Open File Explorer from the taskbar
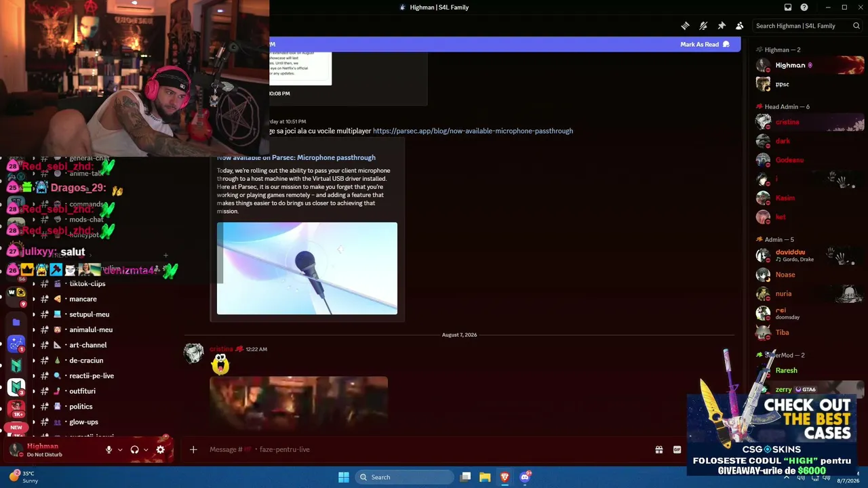This screenshot has width=868, height=488. coord(485,477)
